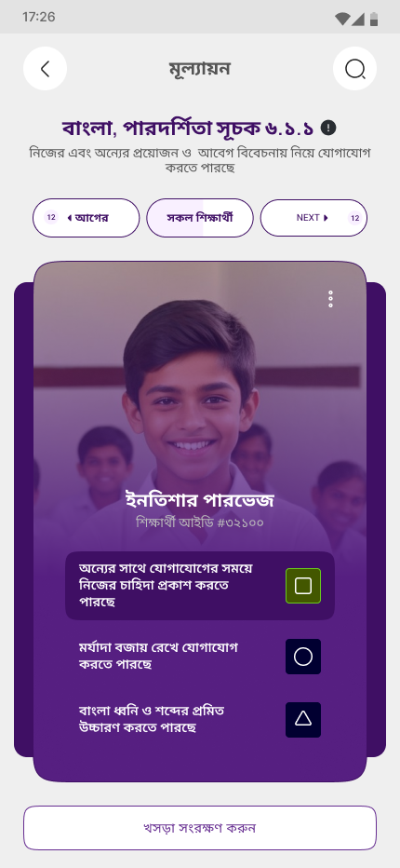The image size is (400, 868).
Task: Select the বাংলা ধ্বনি ও শব্দের criterion row
Action: (200, 720)
